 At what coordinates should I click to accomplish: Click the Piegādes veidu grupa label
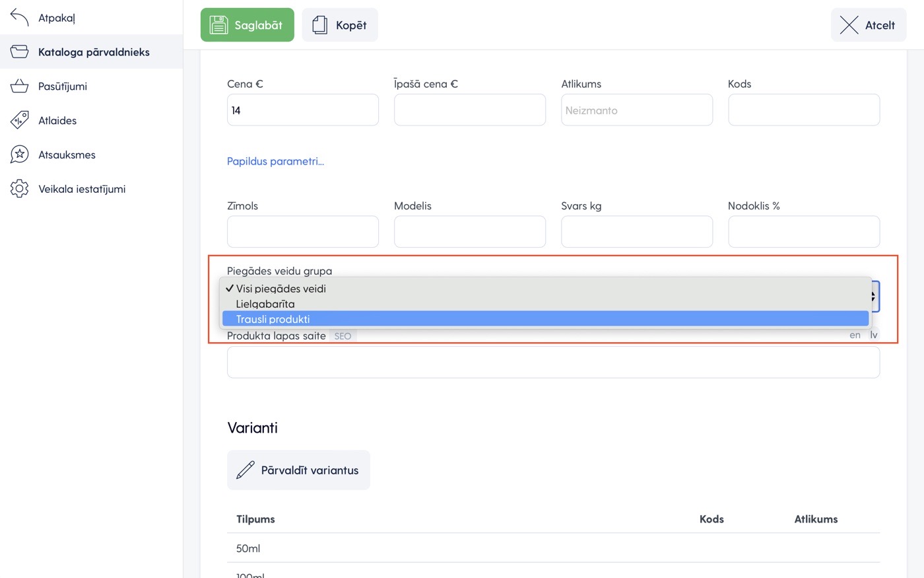click(279, 271)
